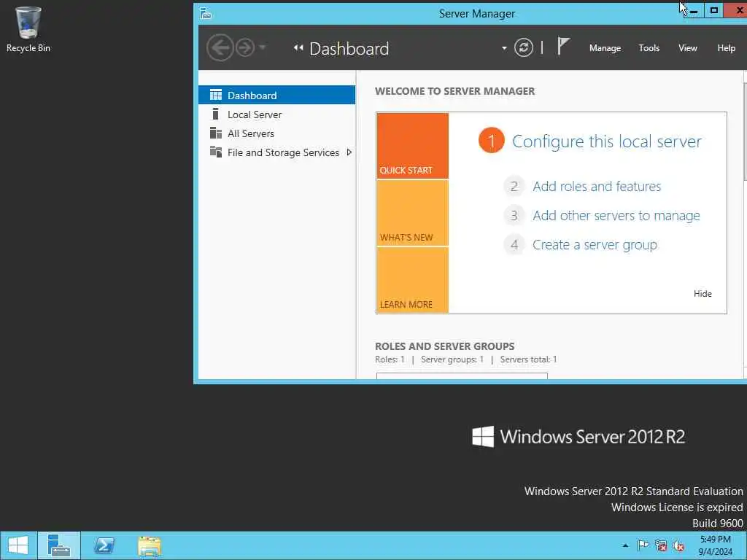Click the muted speaker tray icon
The image size is (747, 560).
click(678, 545)
